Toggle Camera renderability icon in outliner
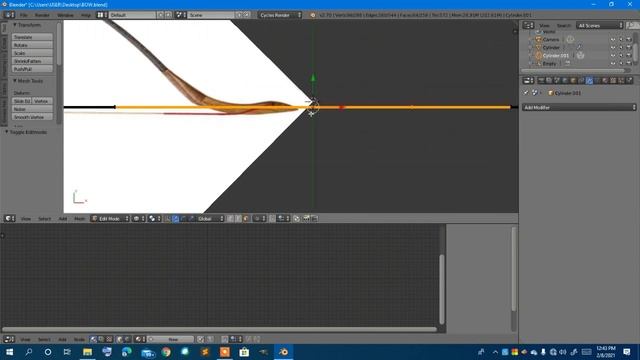The width and height of the screenshot is (640, 360). tap(629, 40)
